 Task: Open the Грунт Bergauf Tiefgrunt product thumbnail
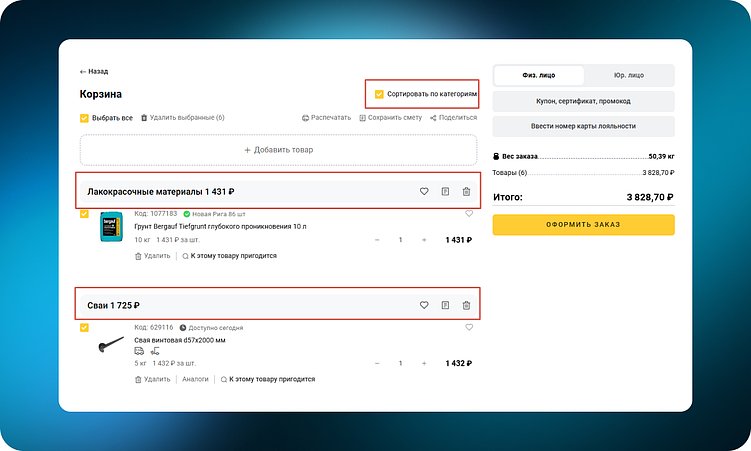pos(111,227)
